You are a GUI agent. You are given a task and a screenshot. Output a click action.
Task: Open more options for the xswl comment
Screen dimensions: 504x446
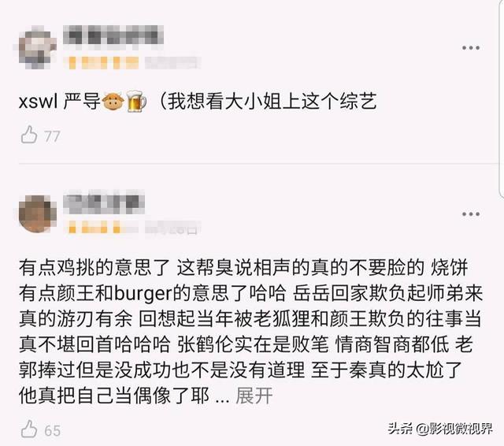[471, 48]
